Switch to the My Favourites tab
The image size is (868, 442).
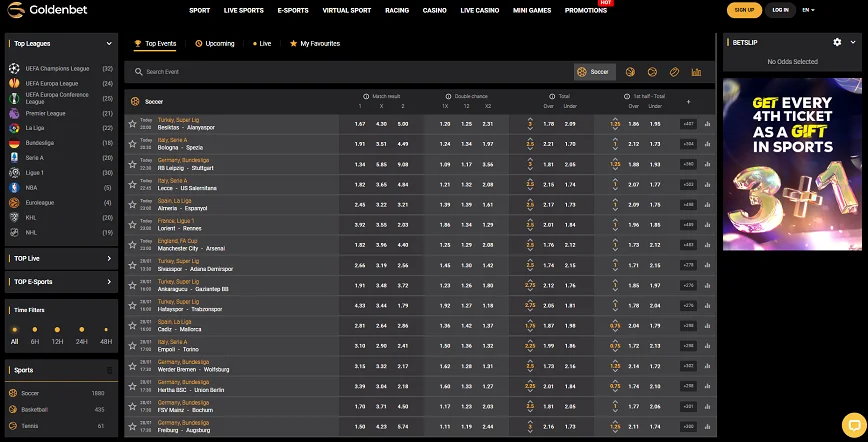click(315, 44)
